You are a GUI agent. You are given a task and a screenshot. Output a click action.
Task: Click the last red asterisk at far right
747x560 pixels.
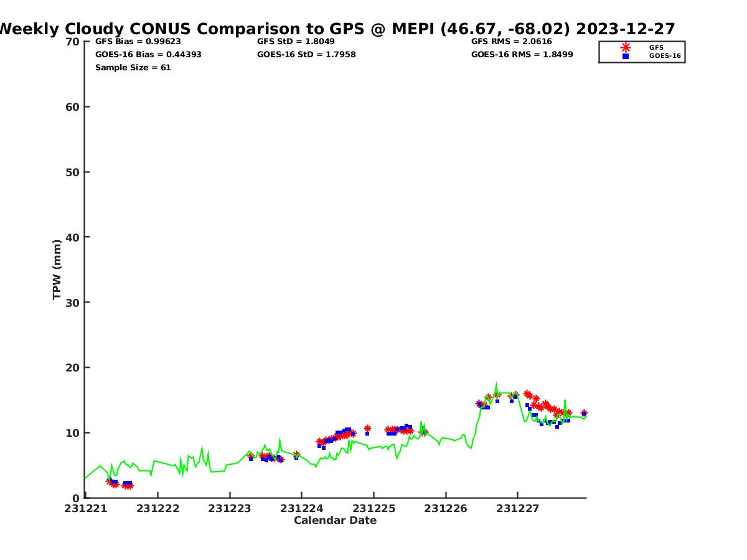click(584, 413)
